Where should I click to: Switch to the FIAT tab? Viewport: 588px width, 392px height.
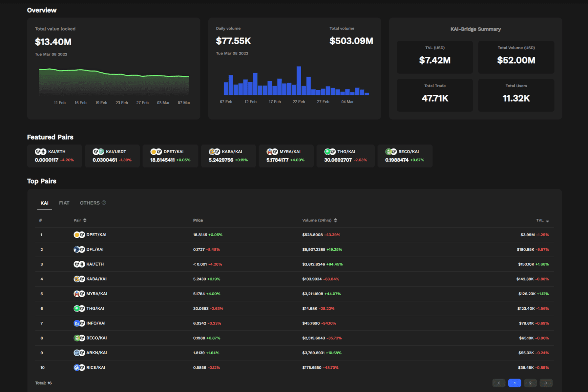64,203
